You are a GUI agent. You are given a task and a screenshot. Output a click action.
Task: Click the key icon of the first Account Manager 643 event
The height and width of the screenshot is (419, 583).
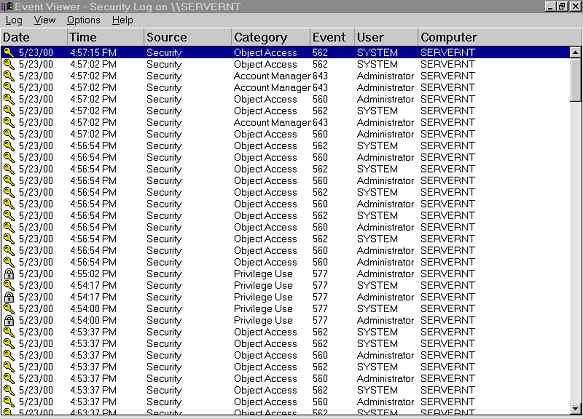coord(9,76)
